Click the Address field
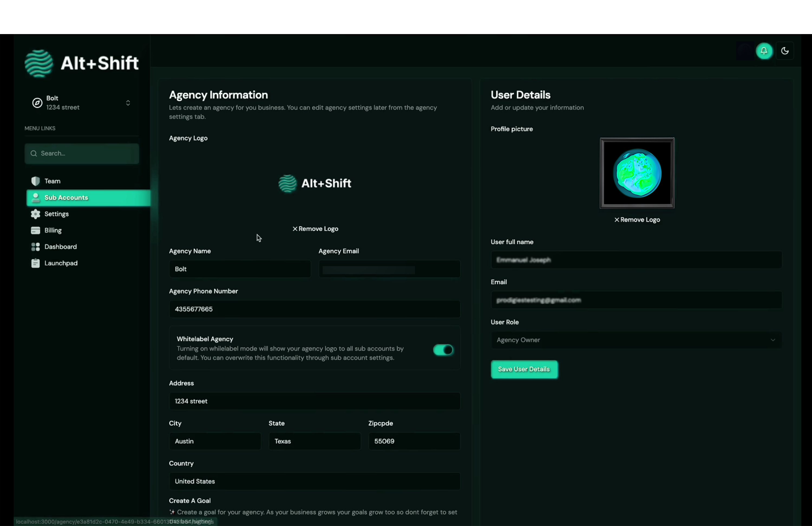Viewport: 812px width, 526px height. pyautogui.click(x=315, y=401)
